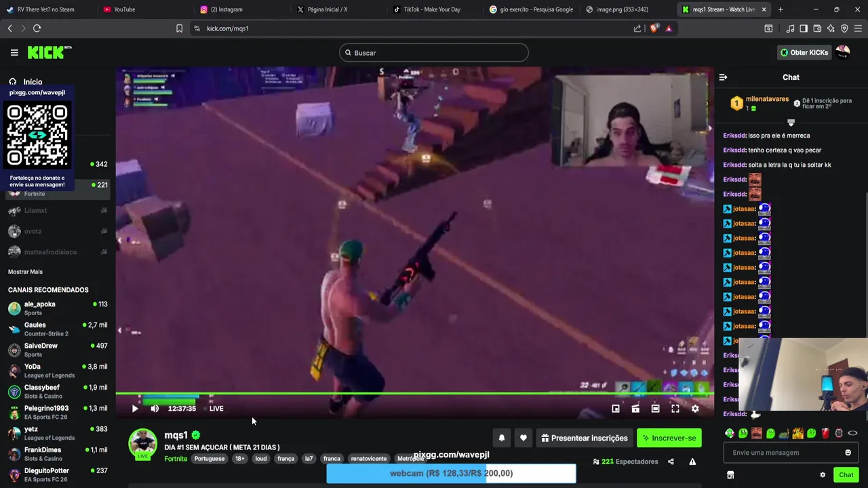
Task: Click the share icon in address bar
Action: click(637, 28)
